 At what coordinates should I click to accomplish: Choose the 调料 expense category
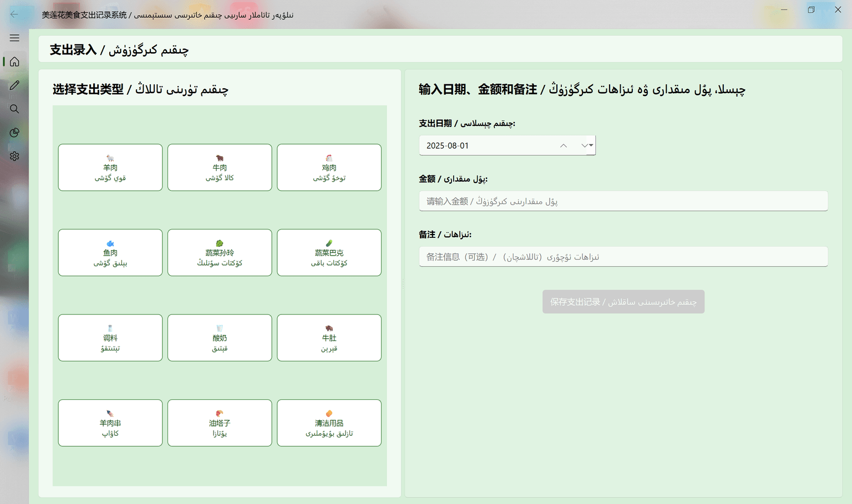(x=110, y=338)
